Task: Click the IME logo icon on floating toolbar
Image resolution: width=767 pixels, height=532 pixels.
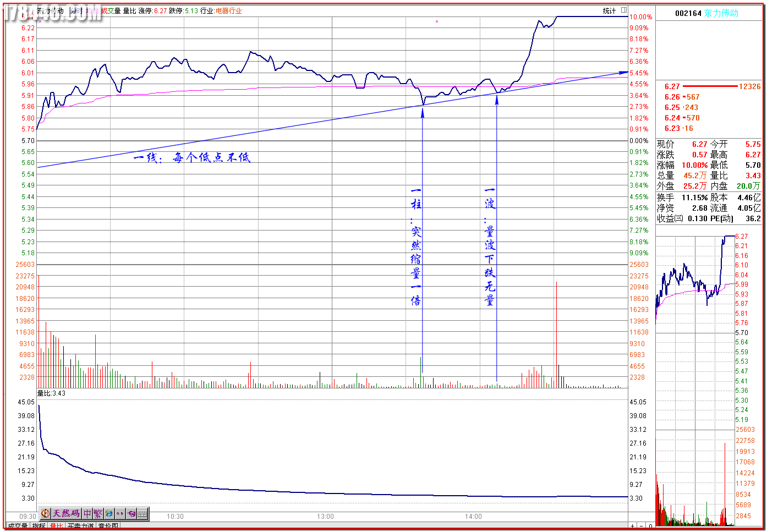Action: pos(46,513)
